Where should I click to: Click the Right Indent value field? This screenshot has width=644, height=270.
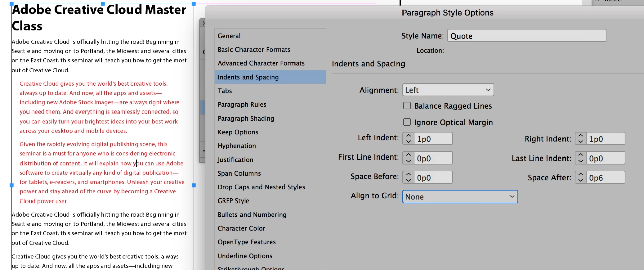pyautogui.click(x=606, y=139)
